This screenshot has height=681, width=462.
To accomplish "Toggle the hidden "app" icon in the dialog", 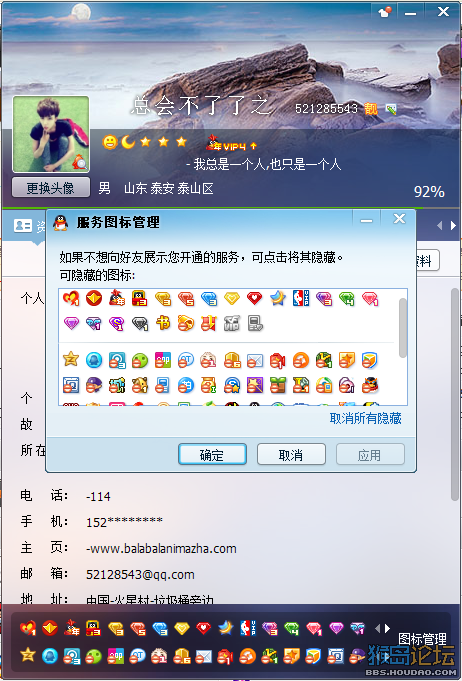I will (163, 360).
